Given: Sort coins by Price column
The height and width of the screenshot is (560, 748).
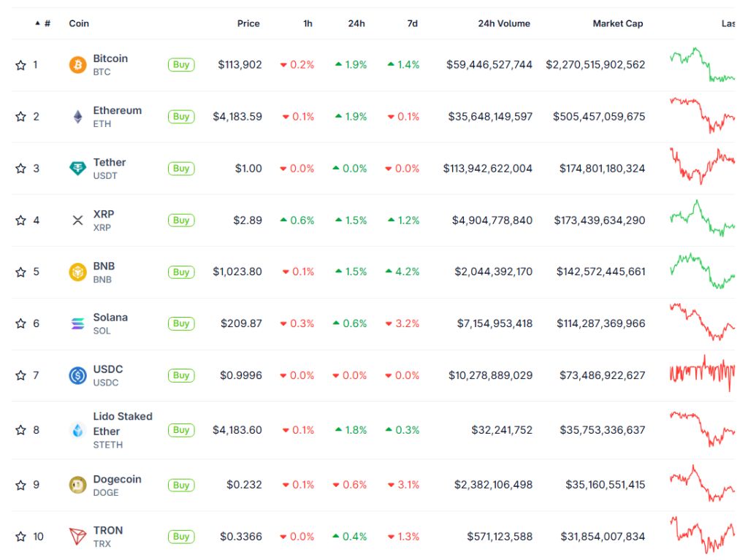Looking at the screenshot, I should 248,23.
